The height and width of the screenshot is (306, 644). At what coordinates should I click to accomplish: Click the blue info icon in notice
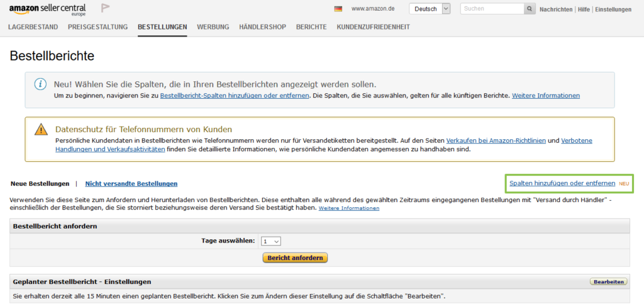40,84
